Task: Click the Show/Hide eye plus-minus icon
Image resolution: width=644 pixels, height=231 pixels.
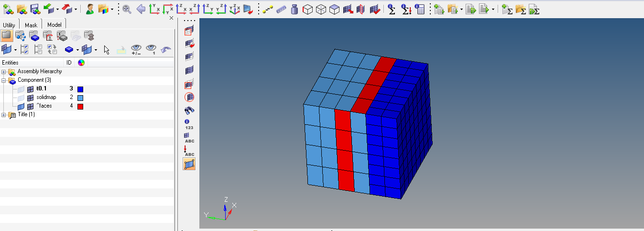Action: click(x=136, y=49)
